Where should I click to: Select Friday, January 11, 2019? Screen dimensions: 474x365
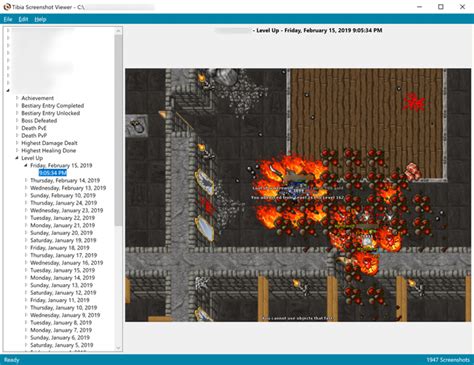click(x=60, y=300)
